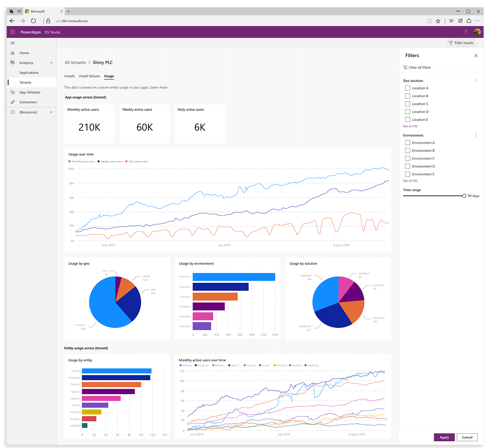Expand all 16 environments list

(x=410, y=181)
